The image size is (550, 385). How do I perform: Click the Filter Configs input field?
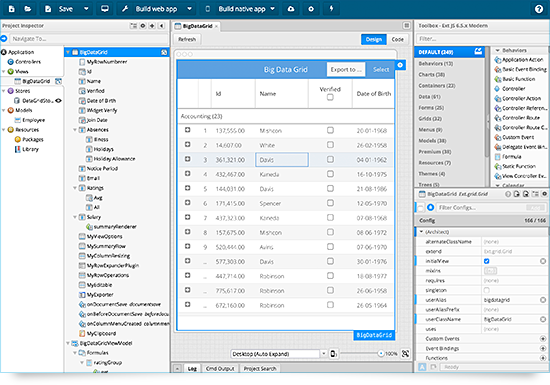(x=481, y=208)
